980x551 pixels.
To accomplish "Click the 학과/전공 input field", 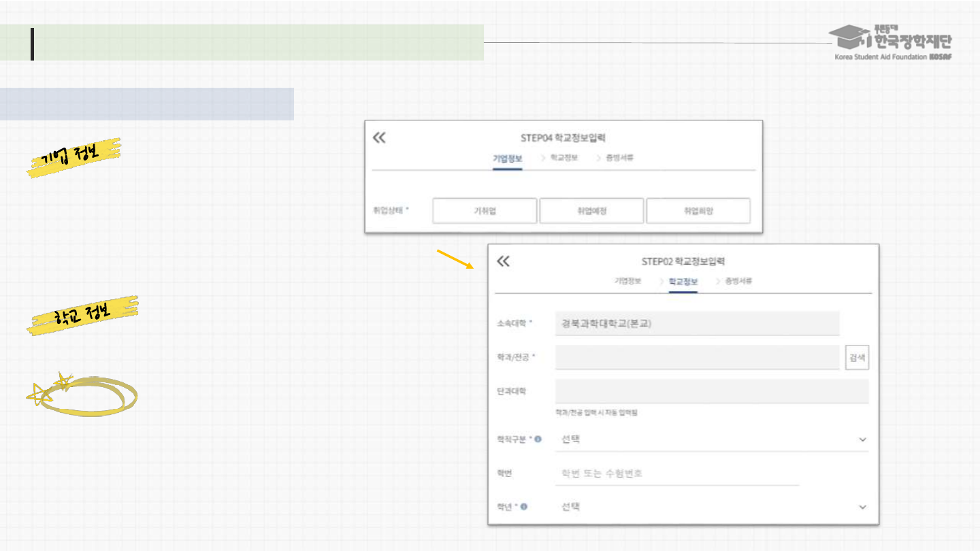I will point(696,357).
